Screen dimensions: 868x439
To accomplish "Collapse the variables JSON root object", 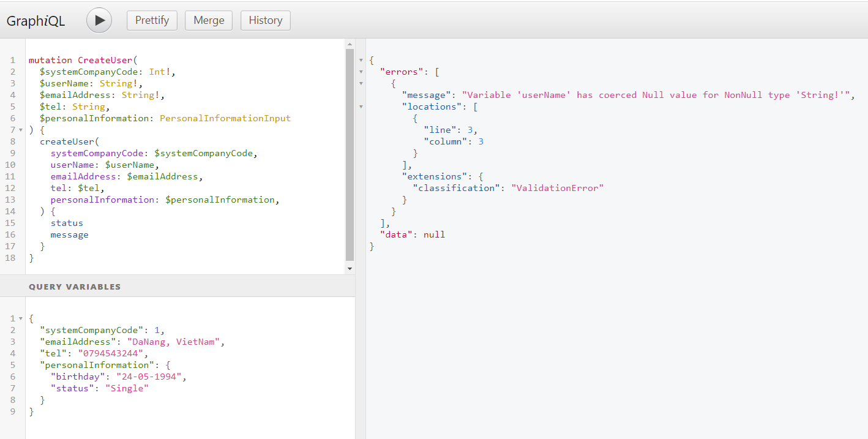I will (x=21, y=319).
